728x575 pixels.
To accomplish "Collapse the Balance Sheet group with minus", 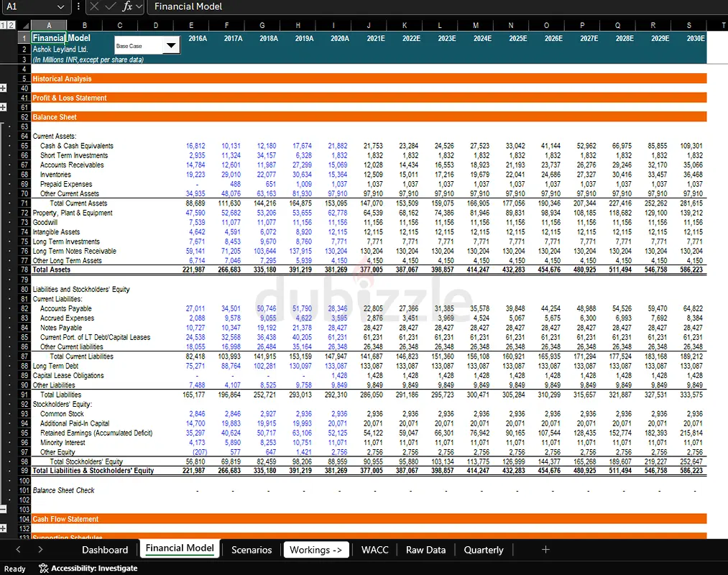I will pyautogui.click(x=4, y=508).
